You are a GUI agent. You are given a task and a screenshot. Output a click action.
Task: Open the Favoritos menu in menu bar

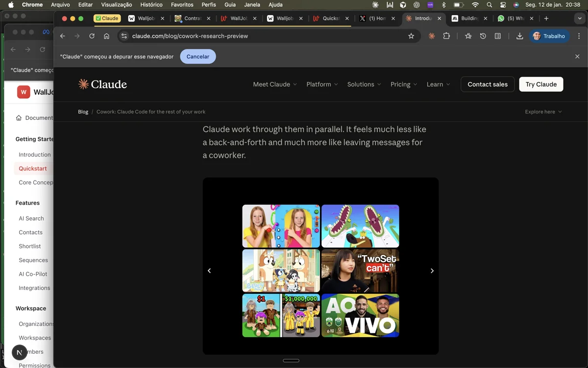[182, 4]
